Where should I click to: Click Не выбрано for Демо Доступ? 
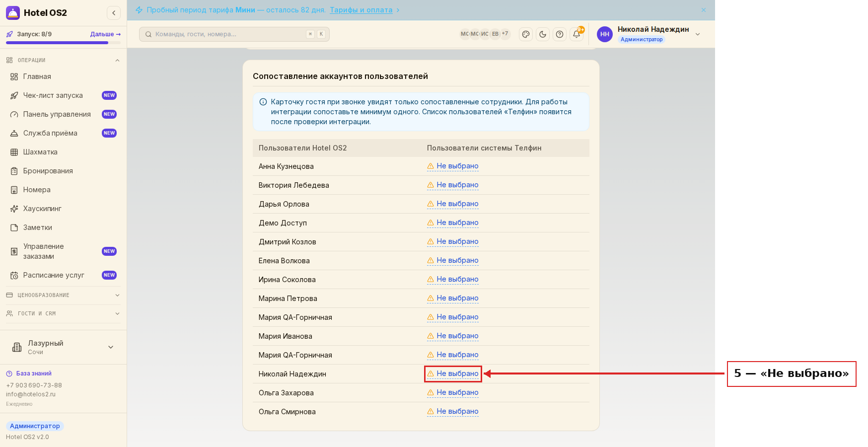point(453,223)
